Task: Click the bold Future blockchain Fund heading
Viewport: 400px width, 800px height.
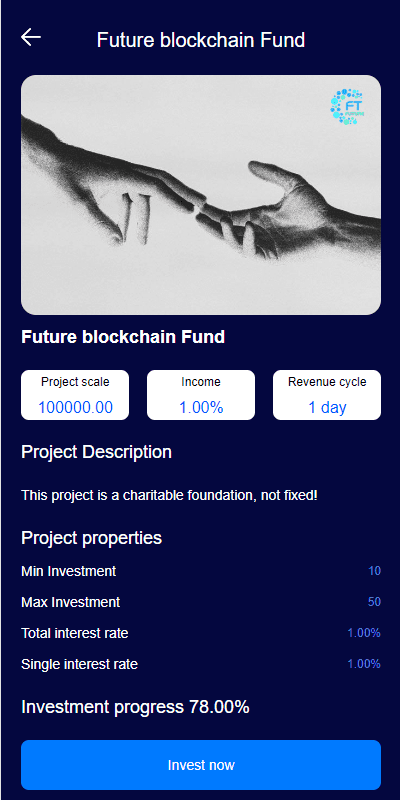Action: [x=123, y=337]
